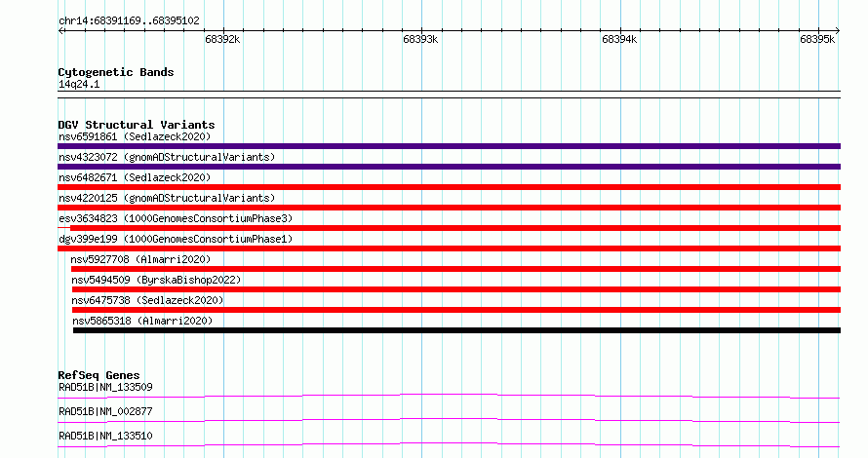Open variant nsv4323072 (gnomADStructuralVariants) label
This screenshot has height=458, width=868.
coord(167,157)
